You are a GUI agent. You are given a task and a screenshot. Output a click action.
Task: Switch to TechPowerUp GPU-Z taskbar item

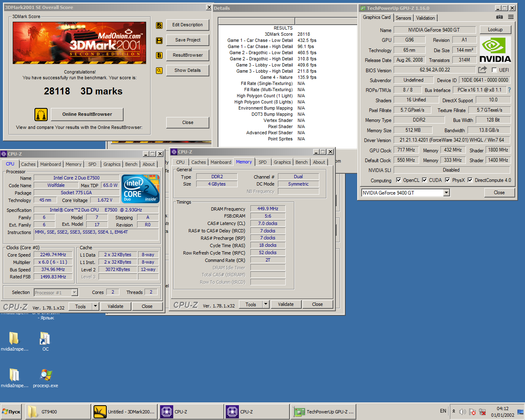[323, 412]
